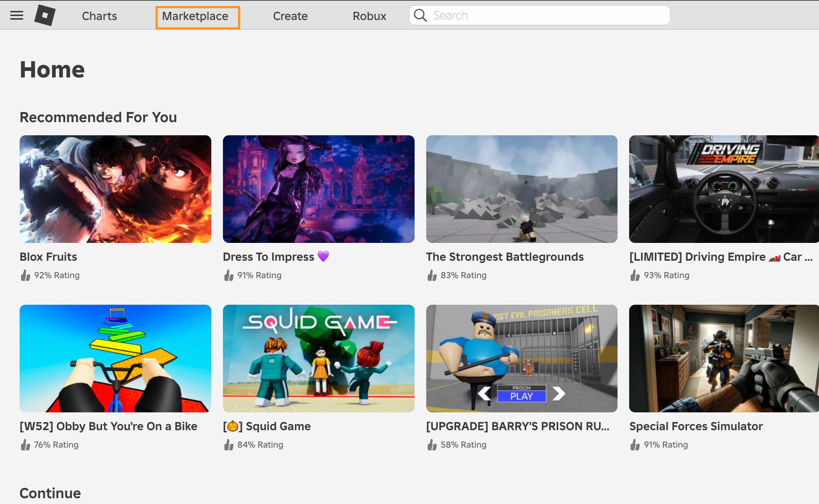Open Barry's Prison Run thumbnail
The width and height of the screenshot is (819, 504).
tap(522, 359)
